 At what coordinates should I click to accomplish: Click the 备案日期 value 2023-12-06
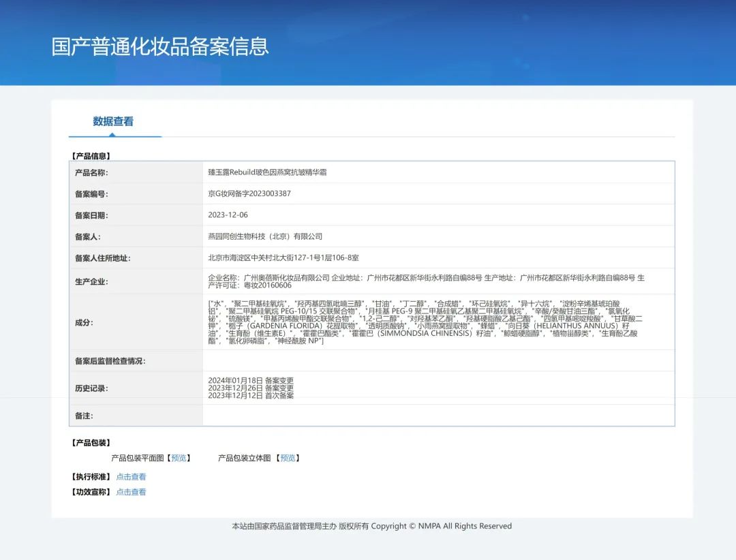pos(228,215)
